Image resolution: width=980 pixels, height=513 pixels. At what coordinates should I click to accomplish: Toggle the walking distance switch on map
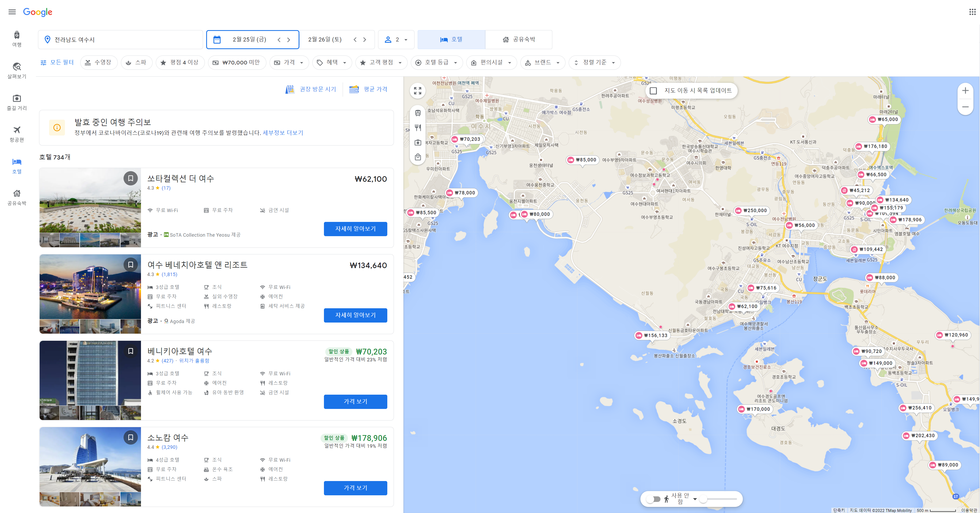pos(653,499)
